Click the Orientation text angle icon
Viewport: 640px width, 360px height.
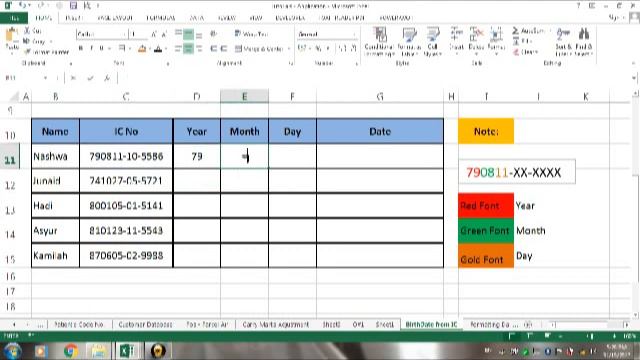click(213, 34)
